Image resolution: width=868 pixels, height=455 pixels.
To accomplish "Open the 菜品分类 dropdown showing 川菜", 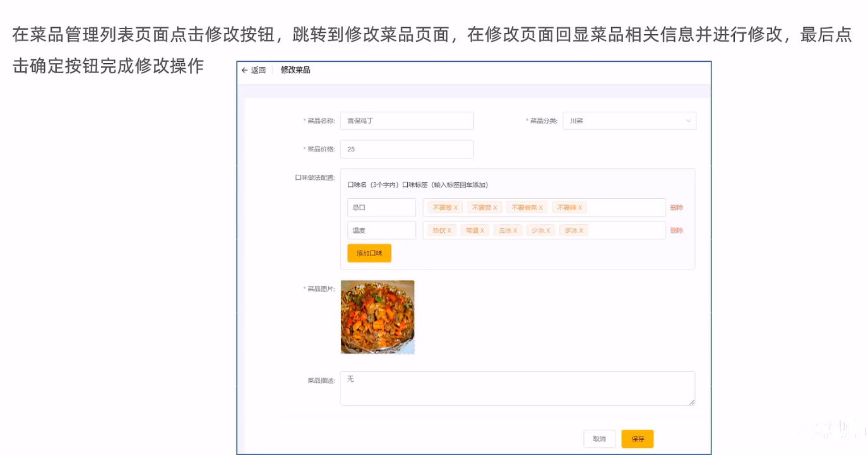I will tap(629, 121).
